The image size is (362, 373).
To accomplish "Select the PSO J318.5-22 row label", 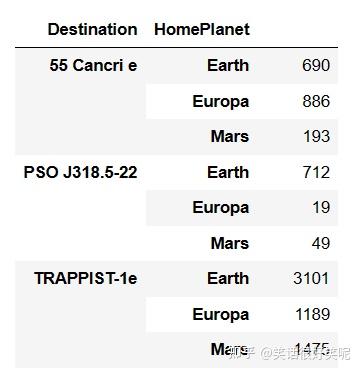I will (80, 172).
